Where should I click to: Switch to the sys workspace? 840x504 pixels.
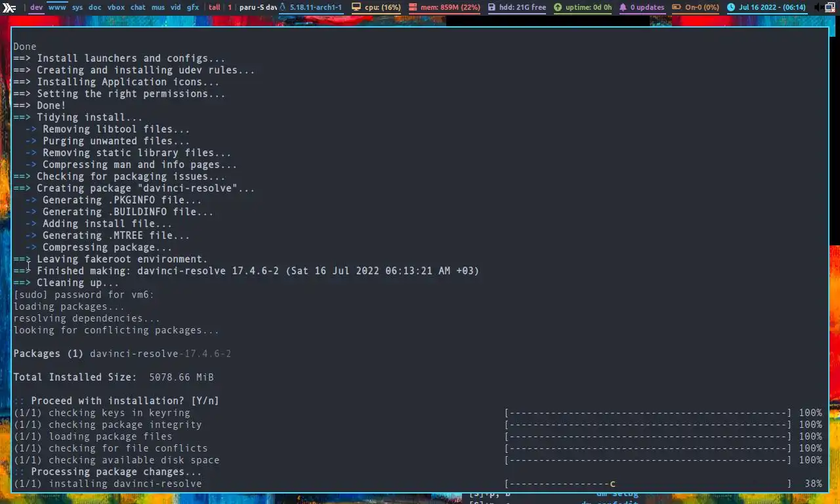[77, 8]
